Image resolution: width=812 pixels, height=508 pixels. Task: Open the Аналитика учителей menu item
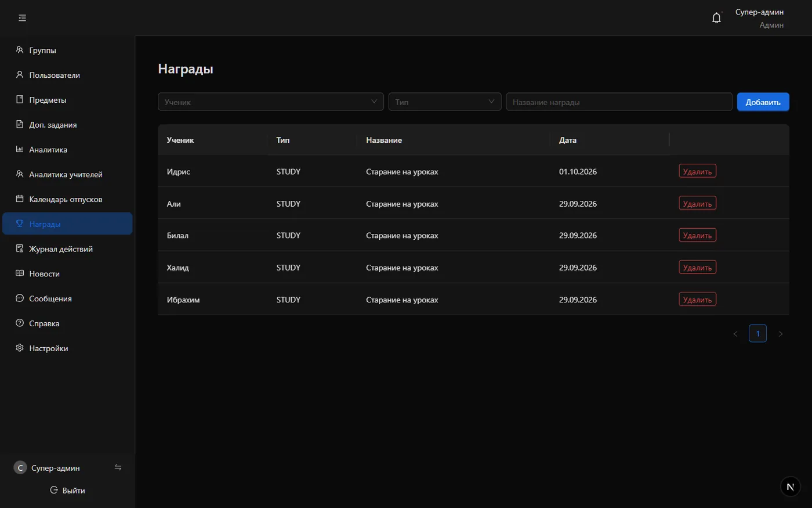pyautogui.click(x=67, y=174)
